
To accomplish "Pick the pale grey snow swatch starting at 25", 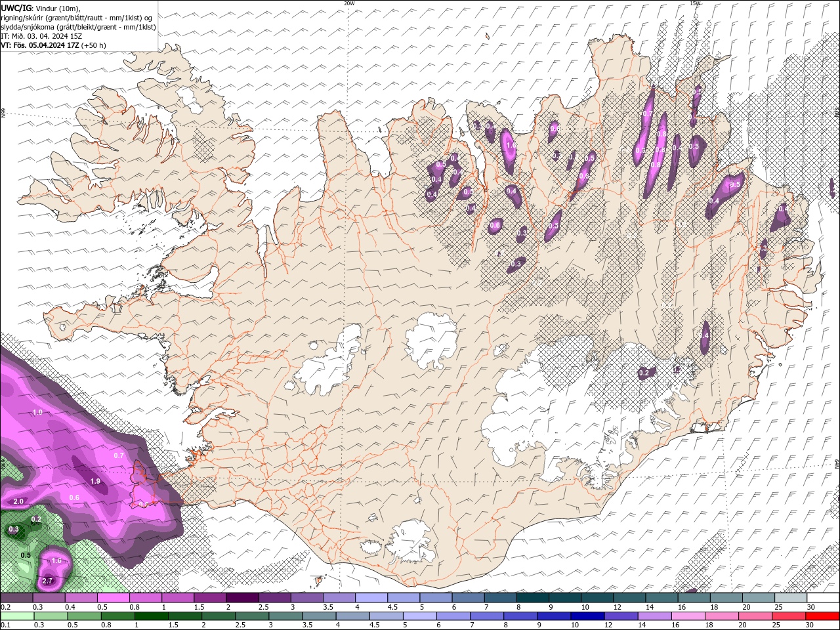I will [x=791, y=598].
